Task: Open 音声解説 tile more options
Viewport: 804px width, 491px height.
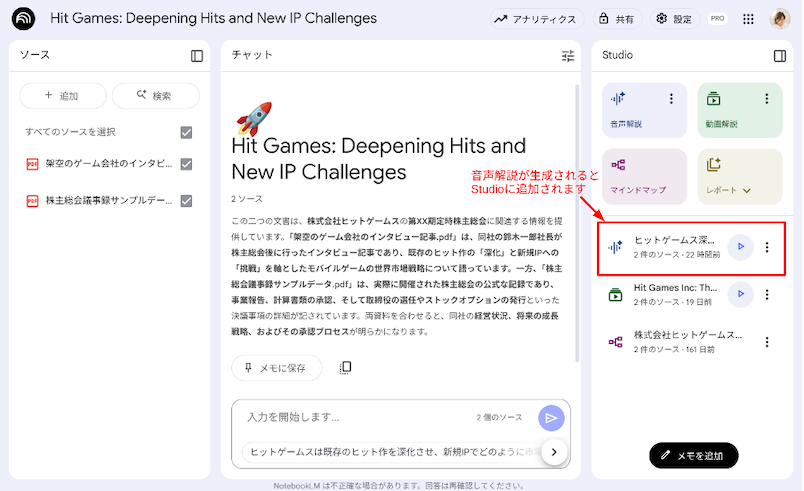Action: (x=671, y=99)
